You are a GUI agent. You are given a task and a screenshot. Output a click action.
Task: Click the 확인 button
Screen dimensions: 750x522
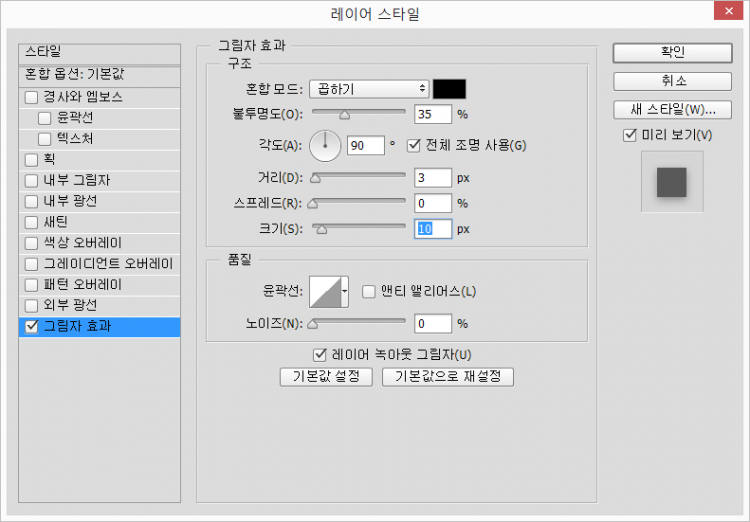(x=671, y=52)
